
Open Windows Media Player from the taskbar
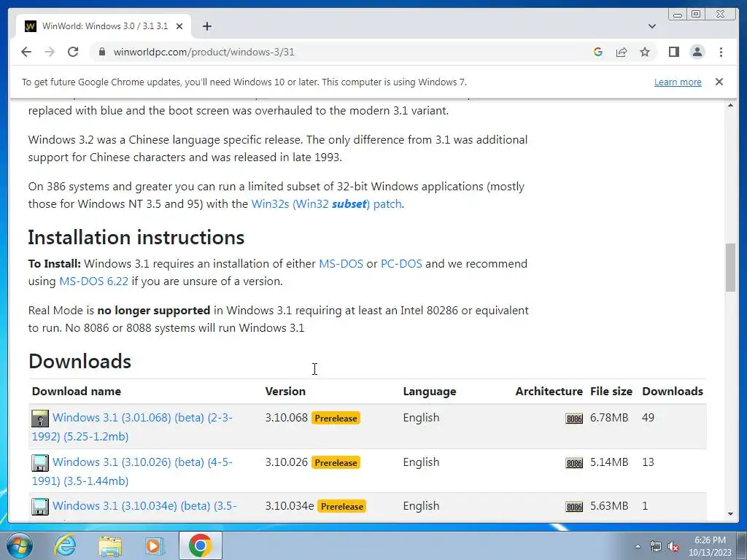(155, 545)
